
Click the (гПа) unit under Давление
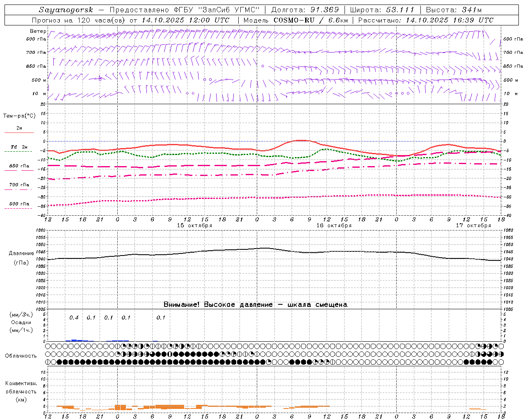21,262
